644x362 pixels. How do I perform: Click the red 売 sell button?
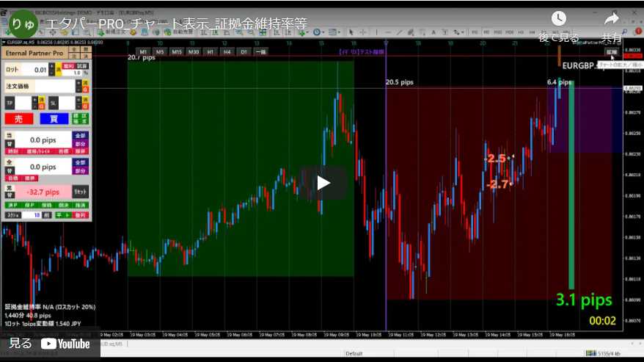tap(19, 119)
